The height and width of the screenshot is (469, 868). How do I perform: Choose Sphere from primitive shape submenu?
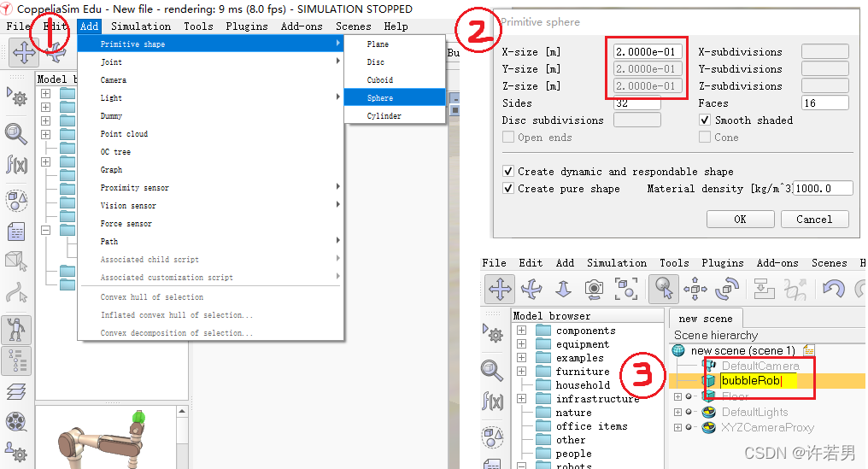pyautogui.click(x=395, y=97)
